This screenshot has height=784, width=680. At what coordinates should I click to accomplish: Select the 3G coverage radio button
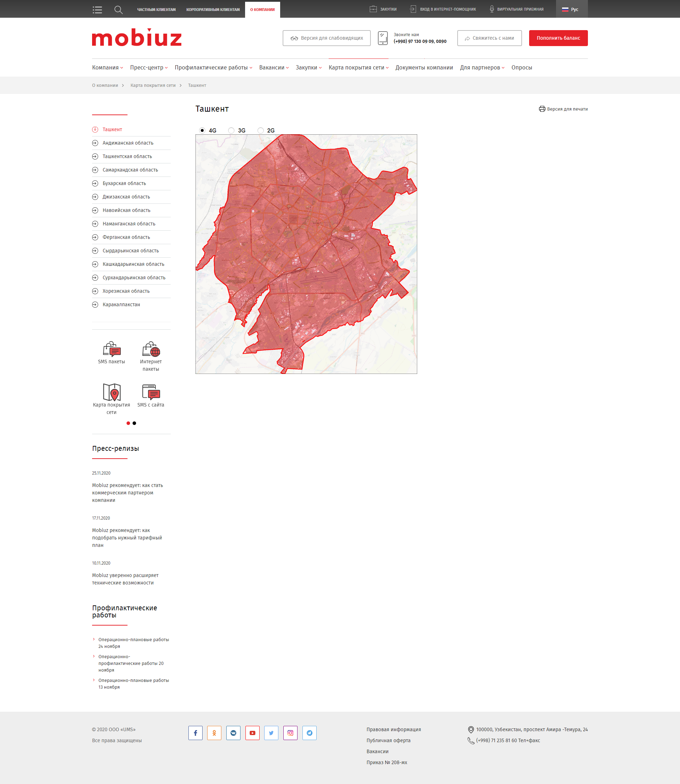231,130
